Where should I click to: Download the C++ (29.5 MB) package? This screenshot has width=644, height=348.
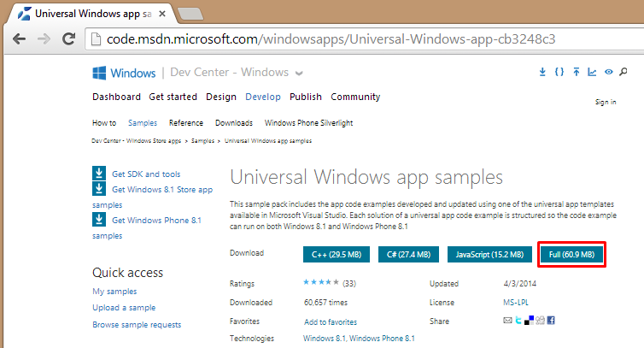[x=337, y=254]
